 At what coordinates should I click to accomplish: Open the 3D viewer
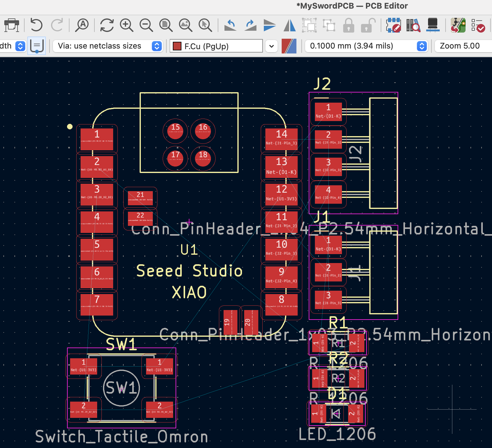coord(433,25)
